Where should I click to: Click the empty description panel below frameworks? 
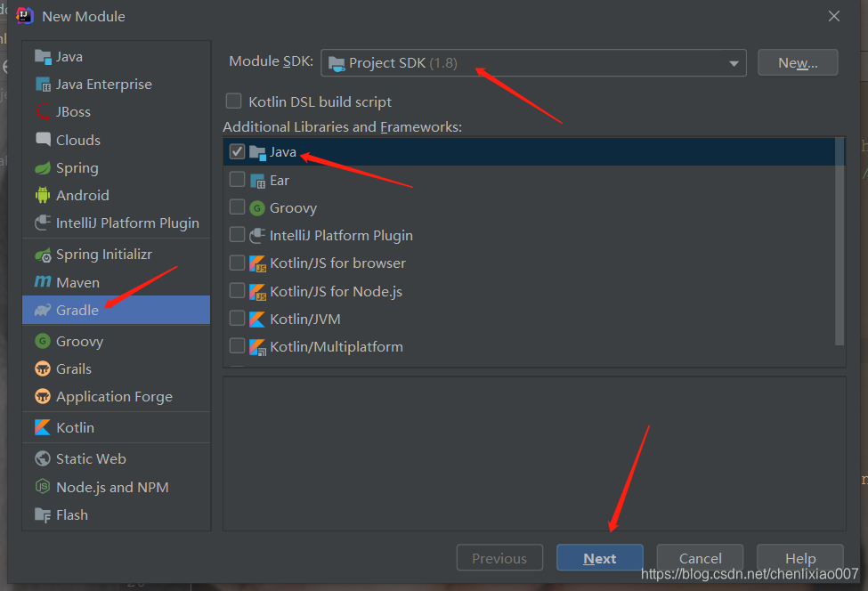pyautogui.click(x=534, y=454)
